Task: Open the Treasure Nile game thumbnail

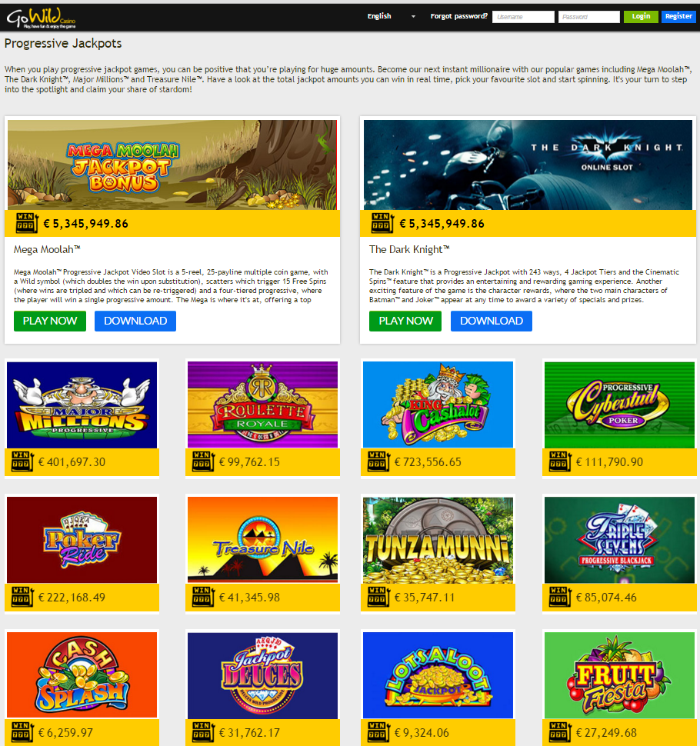Action: click(x=262, y=540)
